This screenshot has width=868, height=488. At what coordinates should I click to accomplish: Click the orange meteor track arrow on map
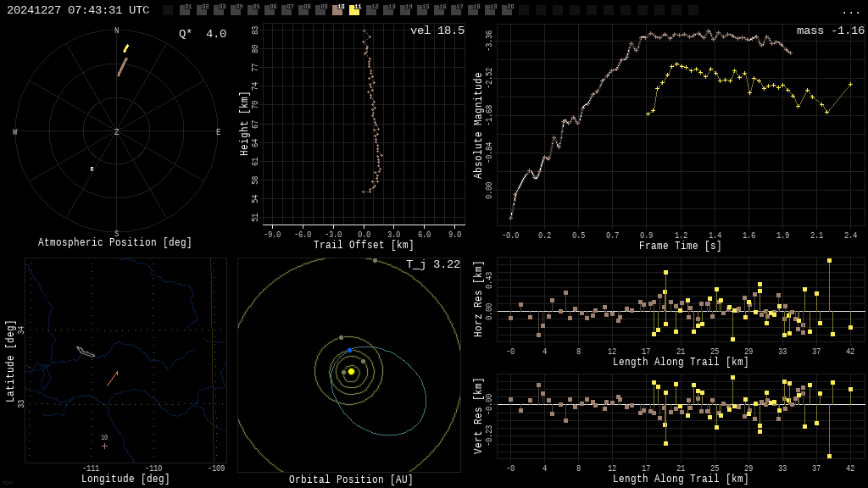[112, 378]
